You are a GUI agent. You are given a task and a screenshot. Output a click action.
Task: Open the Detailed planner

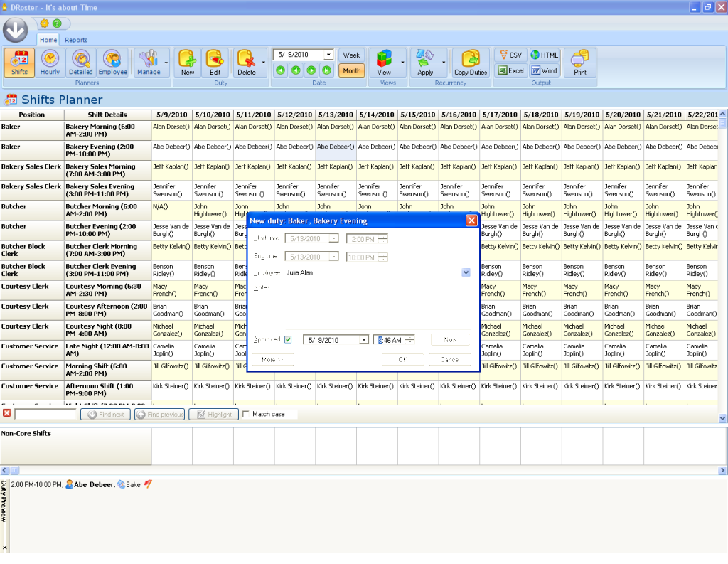pyautogui.click(x=80, y=63)
